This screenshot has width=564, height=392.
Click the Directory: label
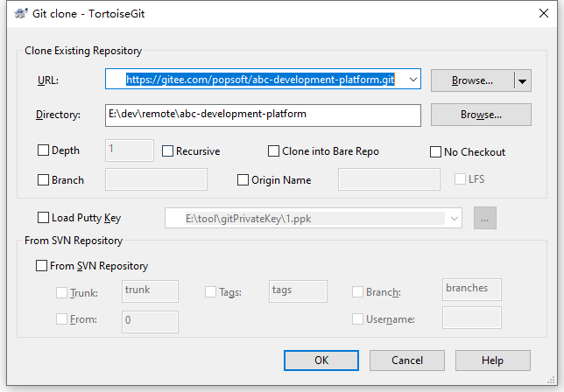click(58, 115)
